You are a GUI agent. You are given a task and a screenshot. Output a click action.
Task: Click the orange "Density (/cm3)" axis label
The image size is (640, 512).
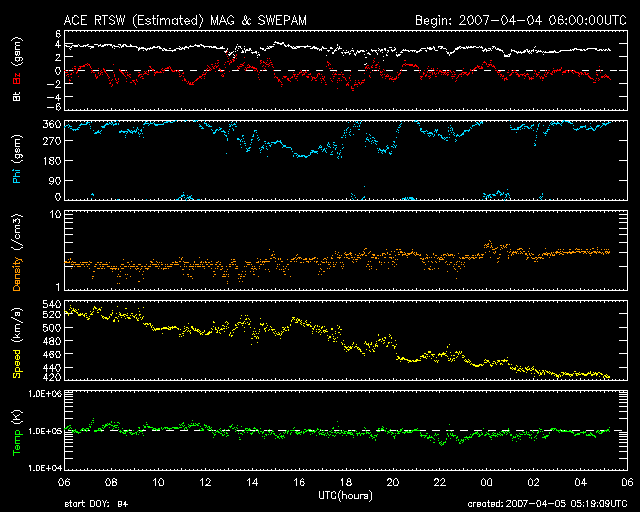(x=17, y=252)
